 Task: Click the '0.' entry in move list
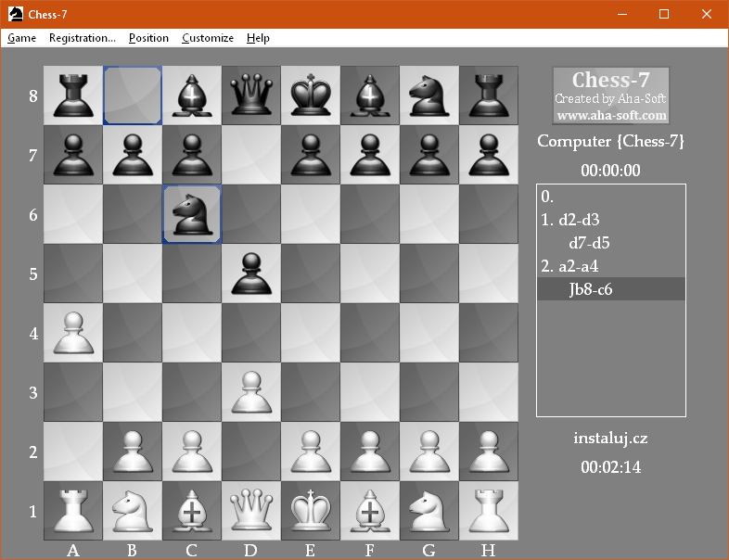[x=547, y=197]
